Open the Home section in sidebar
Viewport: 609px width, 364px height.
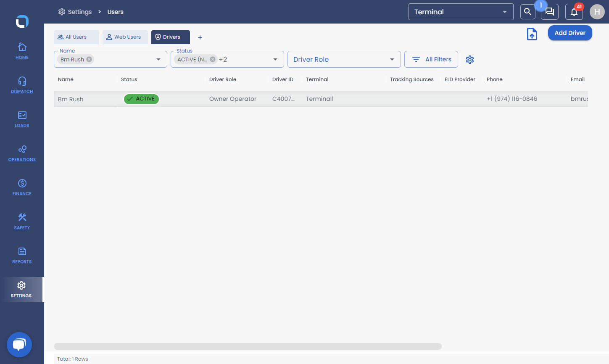(x=22, y=51)
